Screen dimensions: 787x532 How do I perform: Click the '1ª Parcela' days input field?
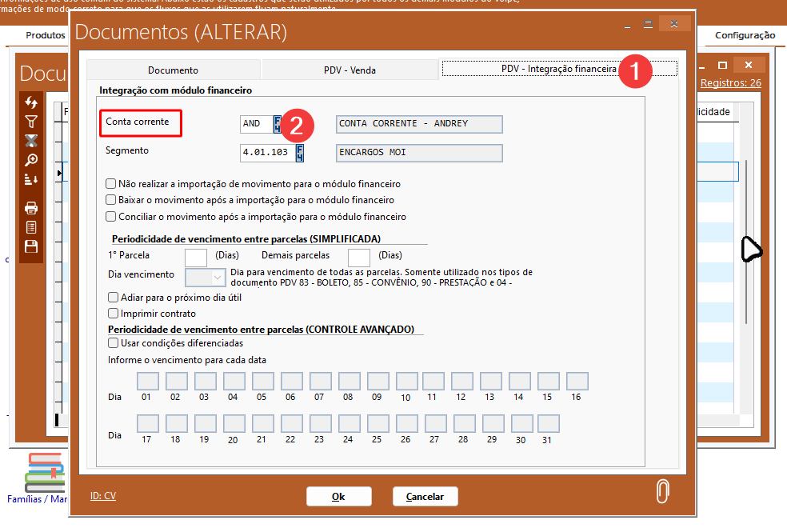point(196,257)
